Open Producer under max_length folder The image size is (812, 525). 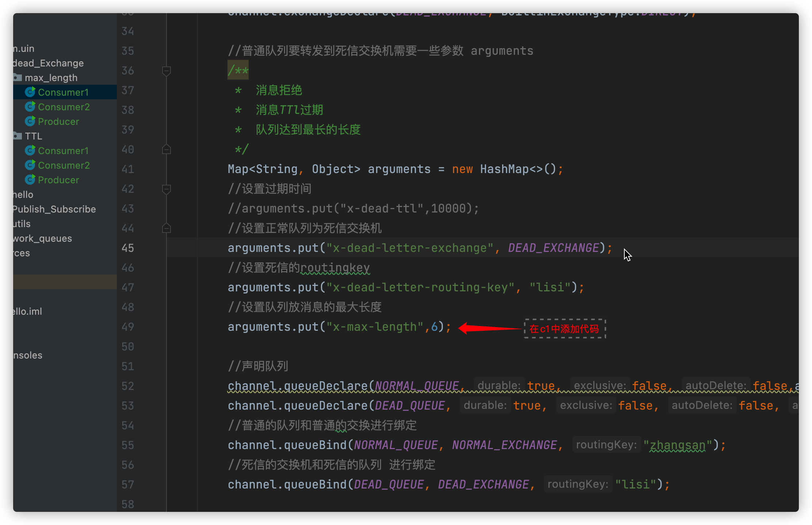58,122
